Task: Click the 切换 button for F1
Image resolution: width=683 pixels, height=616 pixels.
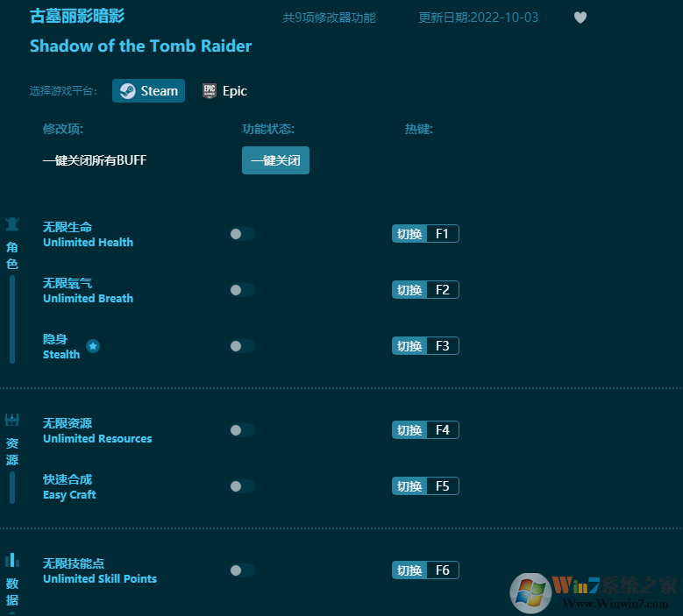Action: pos(409,234)
